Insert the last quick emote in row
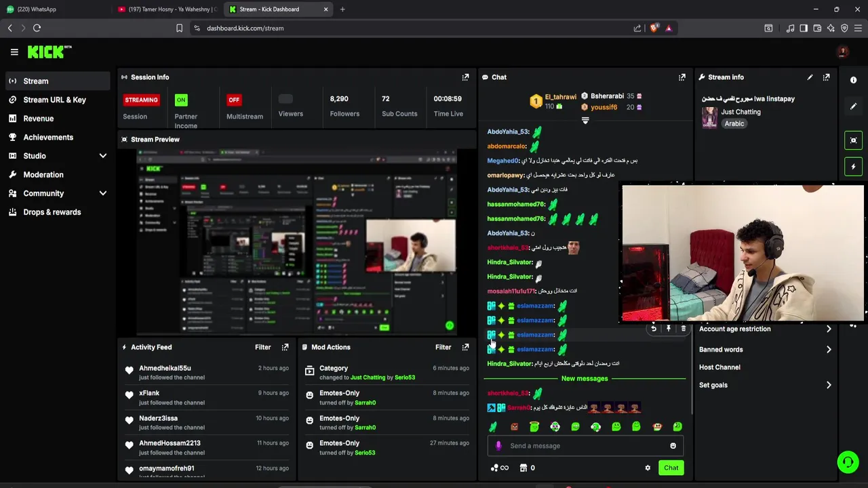 [x=677, y=426]
